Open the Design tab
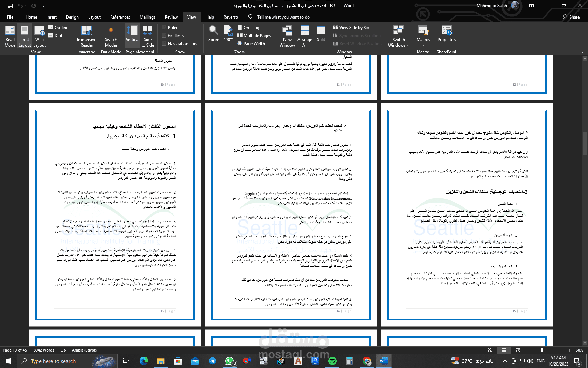Screen dimensions: 588x368 pos(72,17)
